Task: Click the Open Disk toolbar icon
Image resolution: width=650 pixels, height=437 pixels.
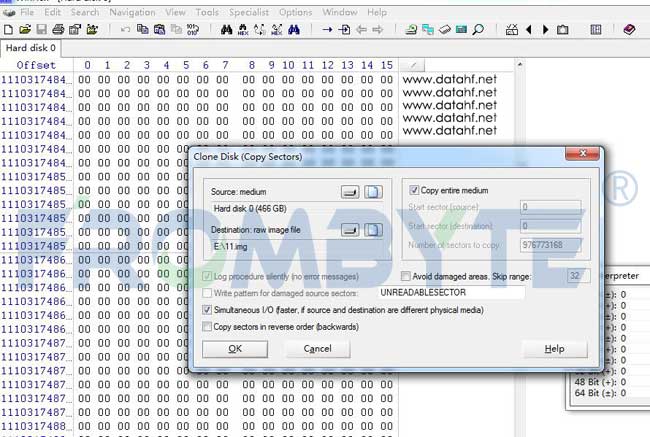Action: (x=411, y=29)
